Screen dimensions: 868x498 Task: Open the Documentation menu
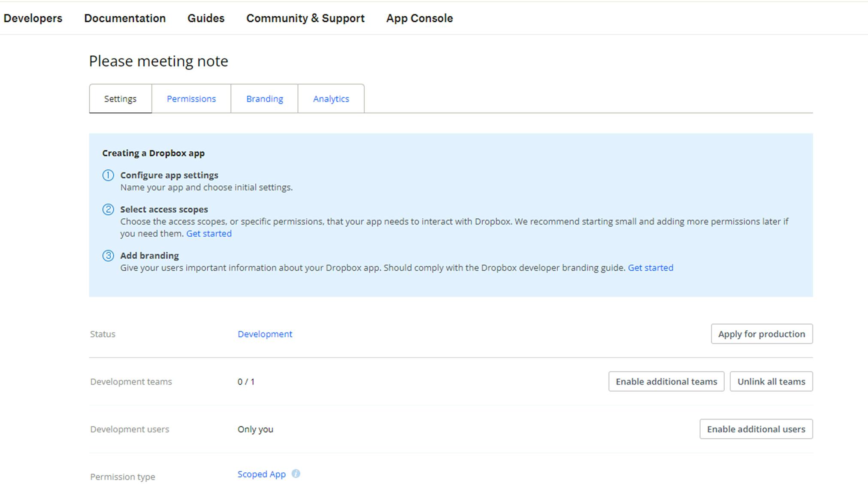[x=125, y=18]
